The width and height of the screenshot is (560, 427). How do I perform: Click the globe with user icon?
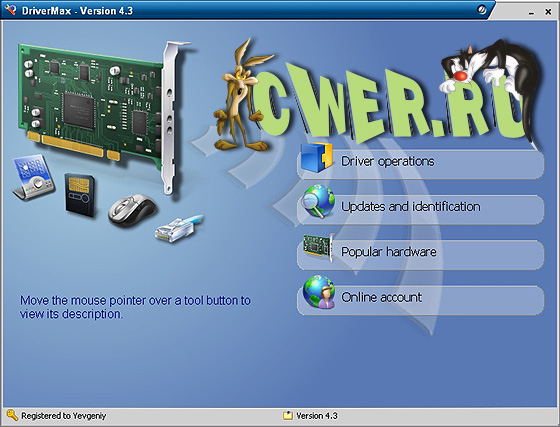319,292
